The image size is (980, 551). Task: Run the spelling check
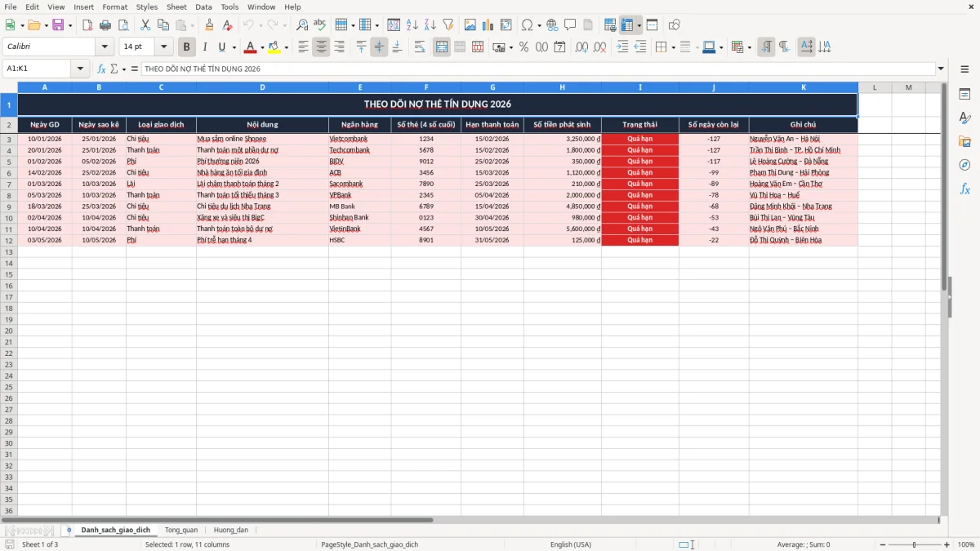pyautogui.click(x=320, y=25)
